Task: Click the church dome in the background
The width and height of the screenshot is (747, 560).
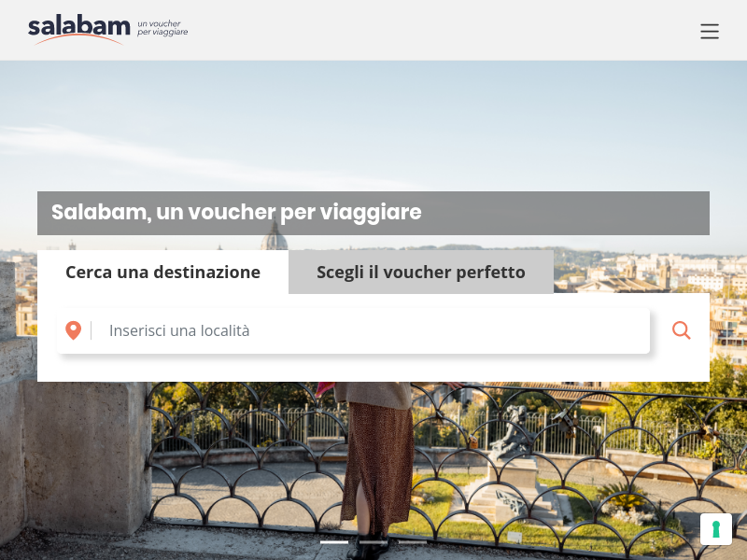Action: point(275,236)
